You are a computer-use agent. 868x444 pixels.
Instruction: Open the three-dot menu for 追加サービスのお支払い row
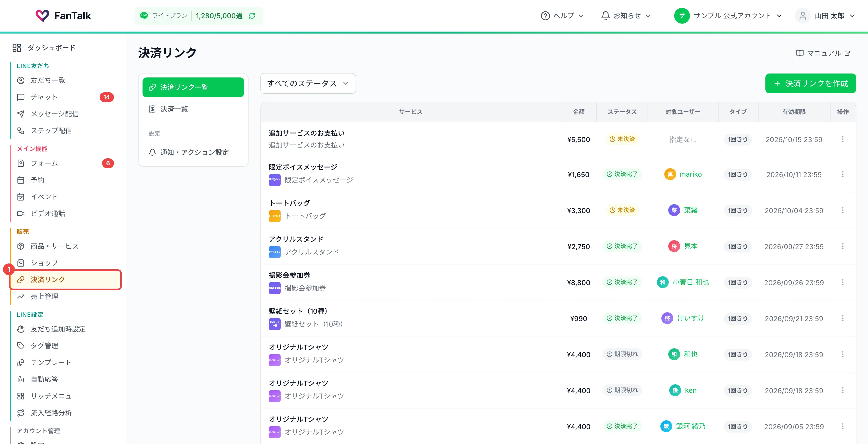[x=843, y=139]
